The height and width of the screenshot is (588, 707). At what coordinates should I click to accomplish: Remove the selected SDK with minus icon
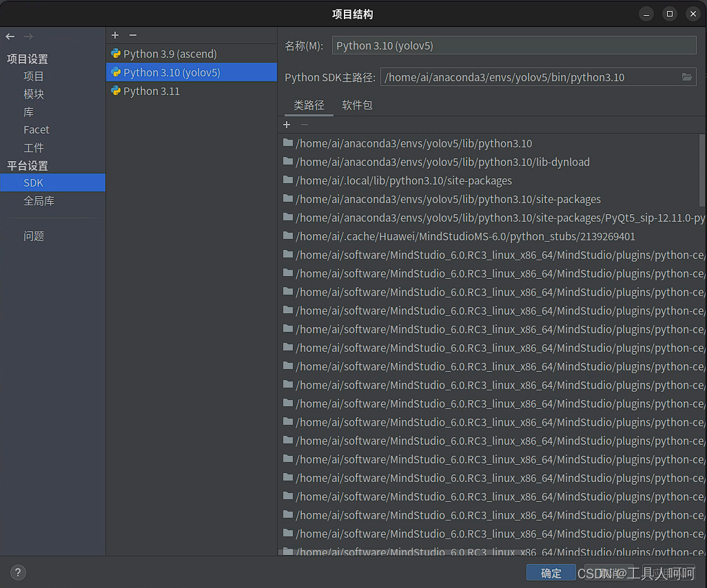pyautogui.click(x=132, y=35)
